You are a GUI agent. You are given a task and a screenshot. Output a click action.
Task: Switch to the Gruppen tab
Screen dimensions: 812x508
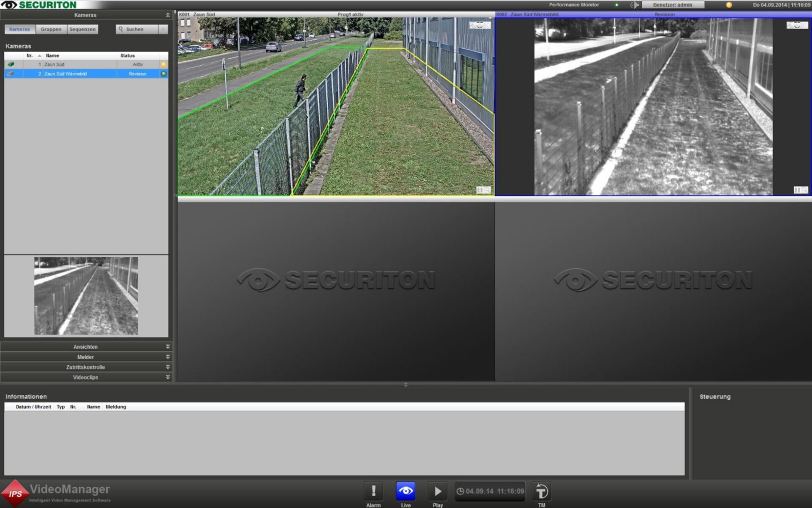tap(51, 29)
